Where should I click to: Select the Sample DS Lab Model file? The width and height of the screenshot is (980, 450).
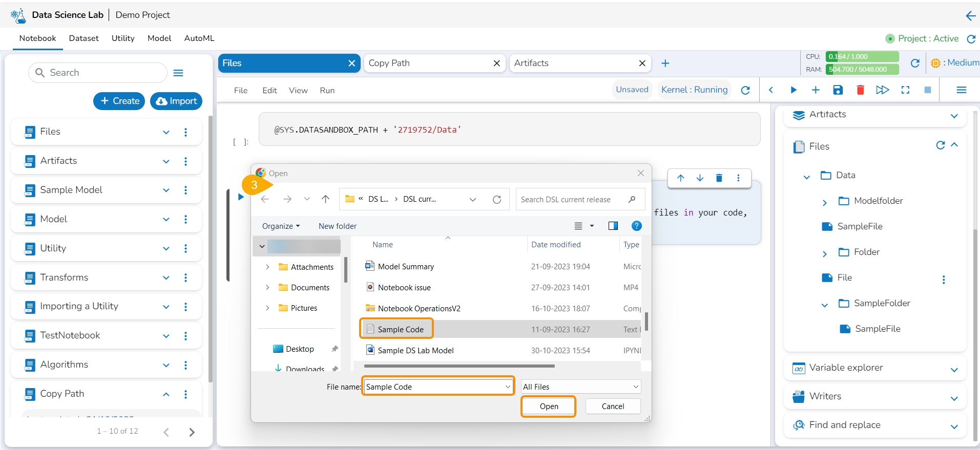pos(415,351)
